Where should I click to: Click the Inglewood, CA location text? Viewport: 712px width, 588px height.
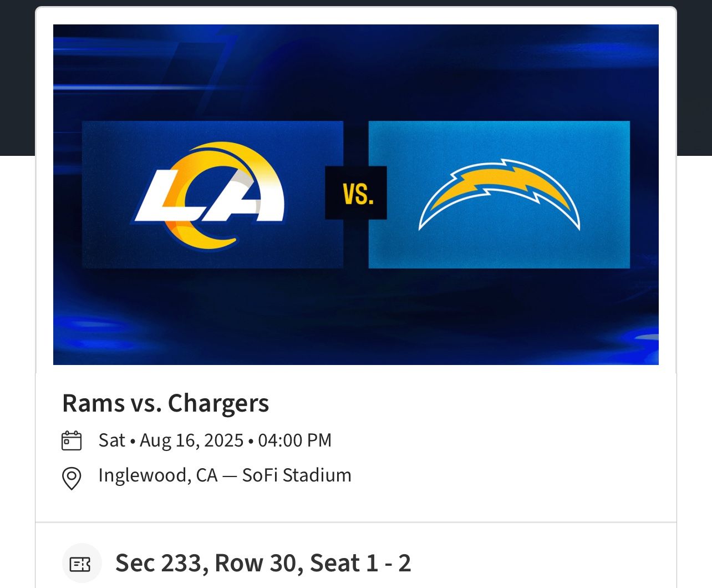tap(157, 475)
